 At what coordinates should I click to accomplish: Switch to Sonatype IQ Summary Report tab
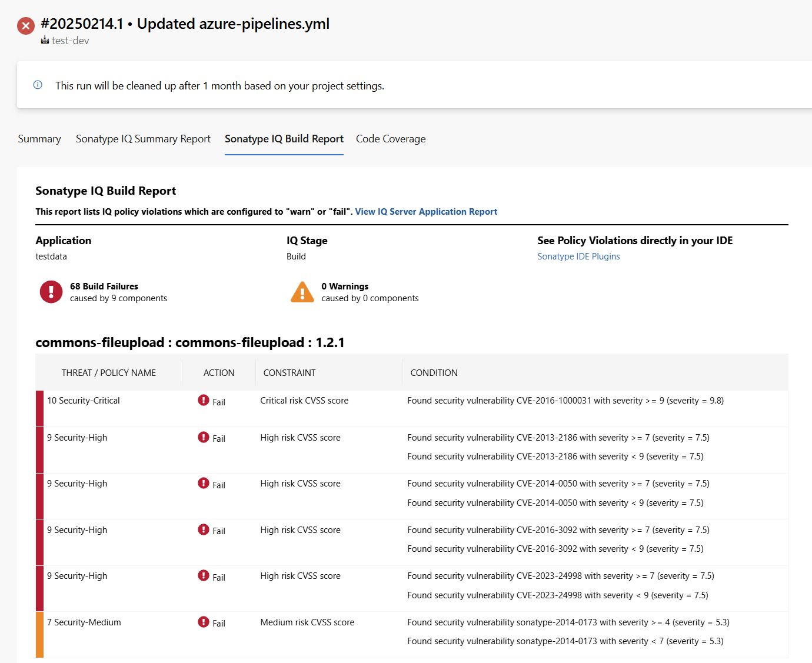pyautogui.click(x=143, y=139)
